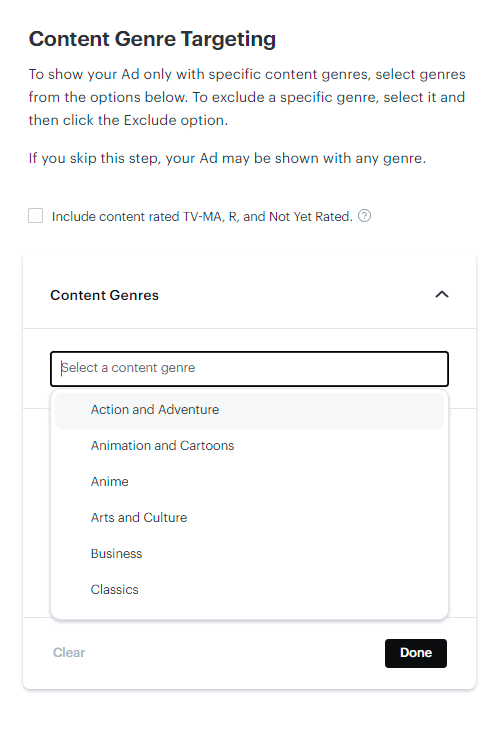This screenshot has width=502, height=729.
Task: Choose Animation and Cartoons genre option
Action: 249,446
